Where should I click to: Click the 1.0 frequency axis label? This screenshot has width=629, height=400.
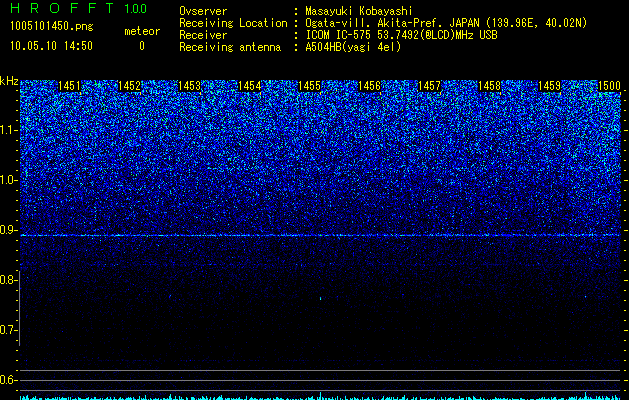(9, 180)
